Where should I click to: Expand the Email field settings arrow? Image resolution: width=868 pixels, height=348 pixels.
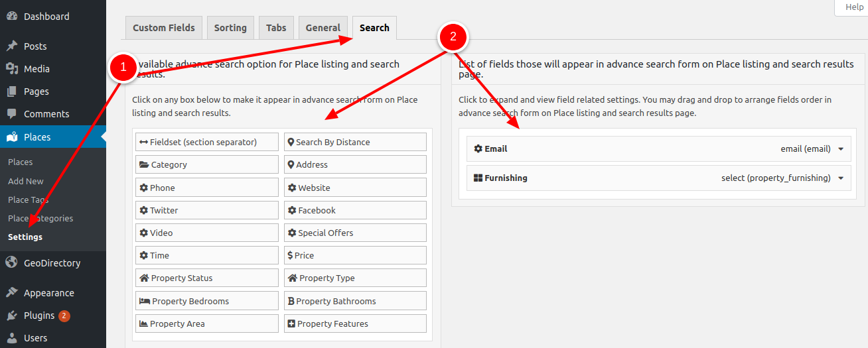point(841,149)
